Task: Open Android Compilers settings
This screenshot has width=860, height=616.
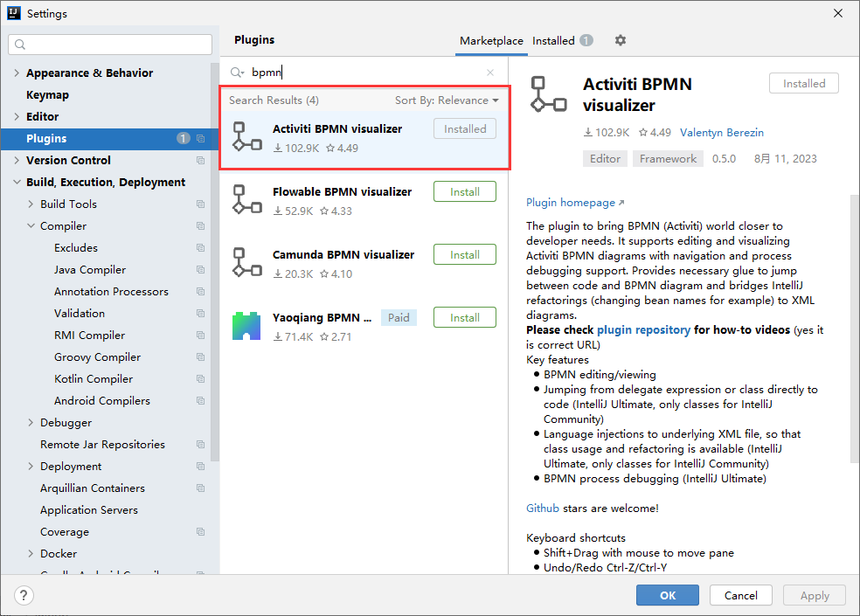Action: pos(102,401)
